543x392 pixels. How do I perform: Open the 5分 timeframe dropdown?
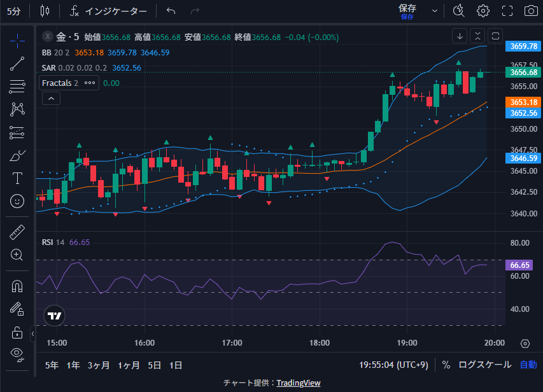coord(14,11)
